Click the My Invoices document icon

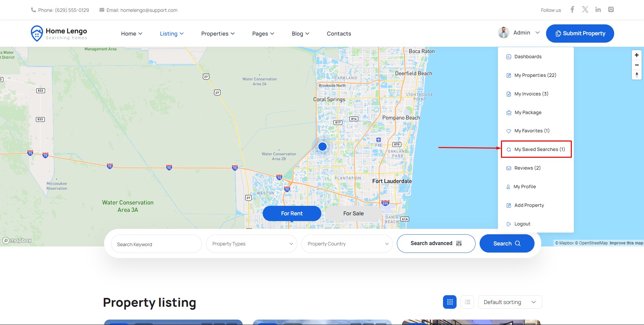[508, 94]
